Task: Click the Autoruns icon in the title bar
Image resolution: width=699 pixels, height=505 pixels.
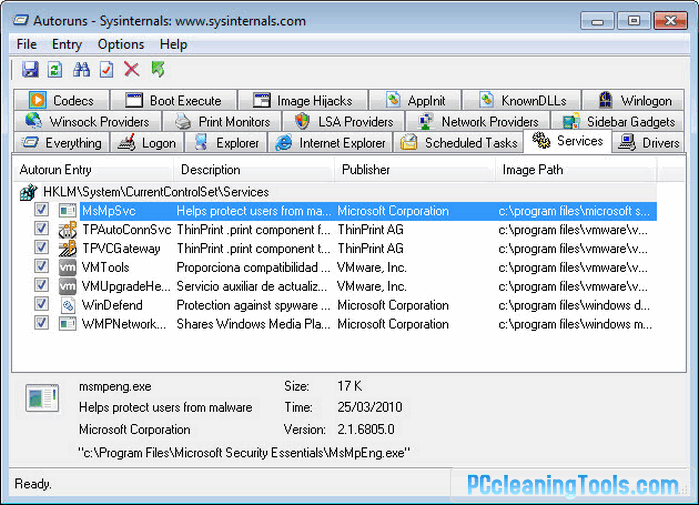Action: coord(21,21)
